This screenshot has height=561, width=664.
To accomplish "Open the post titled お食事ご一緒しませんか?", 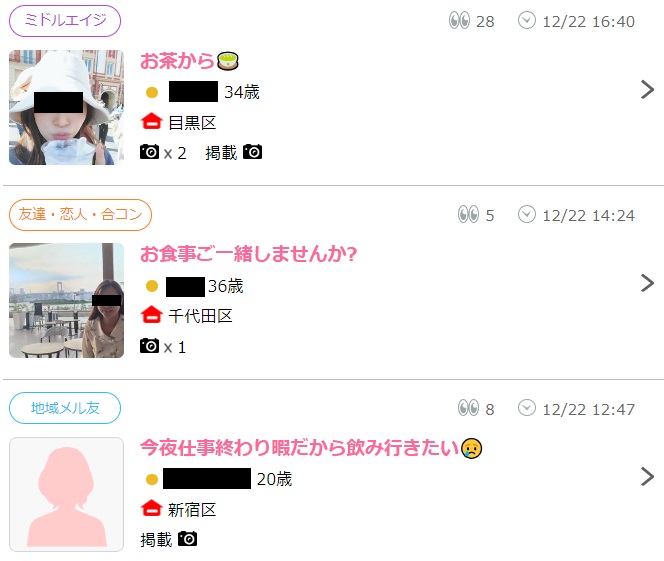I will pos(249,254).
